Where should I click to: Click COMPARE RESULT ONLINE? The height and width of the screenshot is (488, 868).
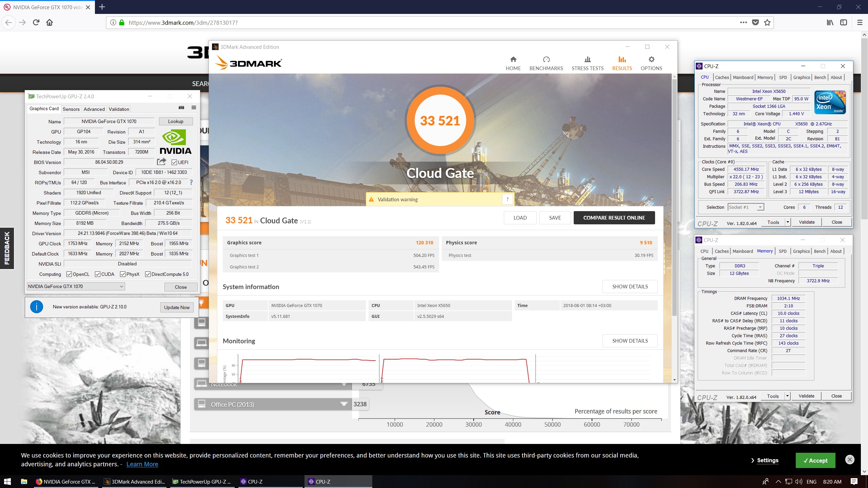[x=614, y=218]
